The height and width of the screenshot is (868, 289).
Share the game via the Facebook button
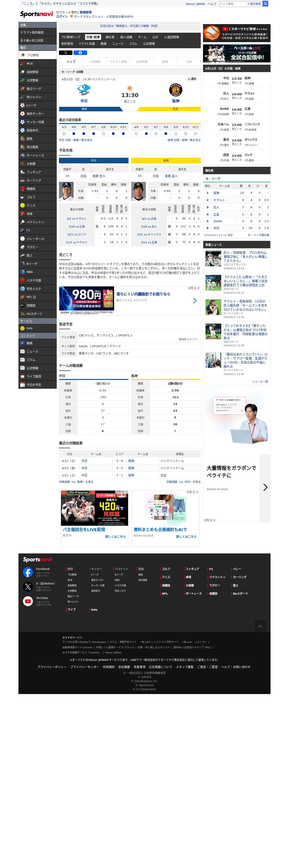pyautogui.click(x=80, y=53)
